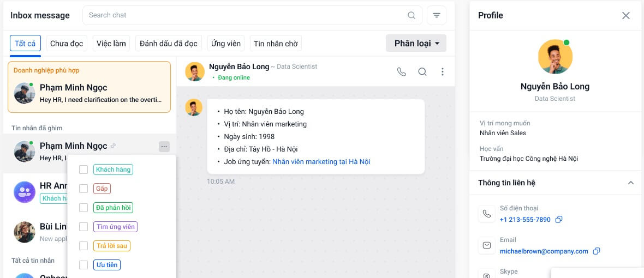Open the Nhân viên marketing tại Hà Nội link
The width and height of the screenshot is (644, 278).
[x=321, y=162]
